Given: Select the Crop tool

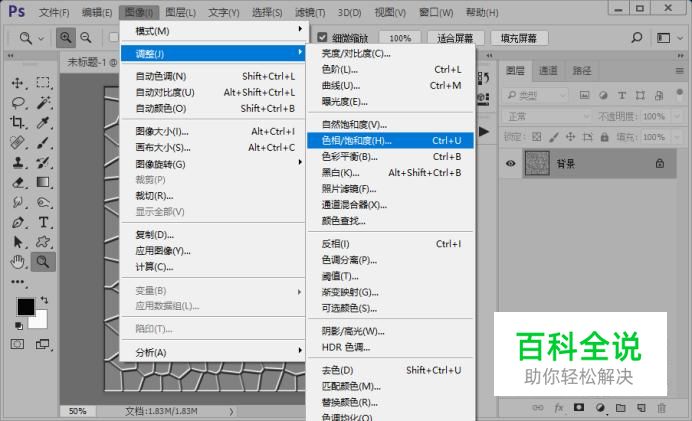Looking at the screenshot, I should coord(18,122).
